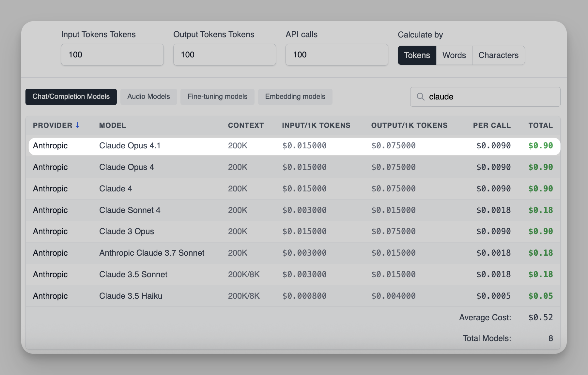Click the $0.0018 per call for Claude 3.7 Sonnet
This screenshot has height=375, width=588.
pyautogui.click(x=494, y=253)
